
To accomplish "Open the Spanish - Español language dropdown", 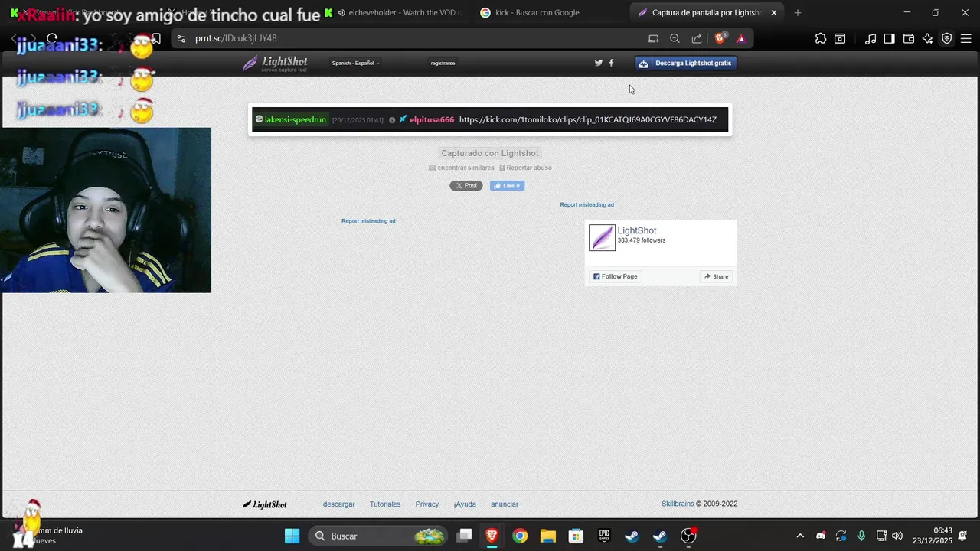I will coord(355,63).
